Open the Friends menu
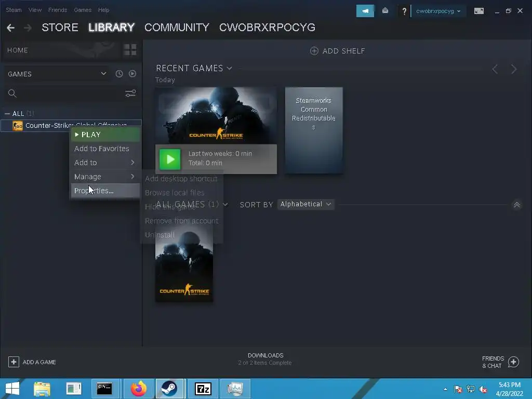Viewport: 532px width, 399px height. tap(58, 10)
